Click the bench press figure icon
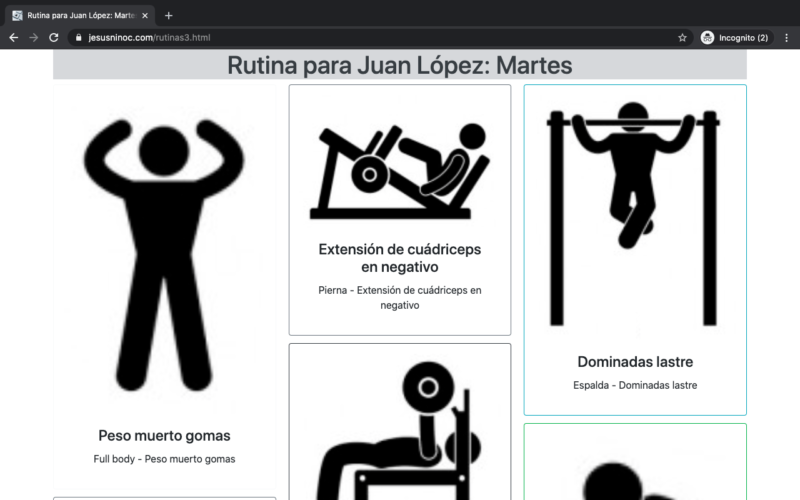800x500 pixels. [x=400, y=430]
